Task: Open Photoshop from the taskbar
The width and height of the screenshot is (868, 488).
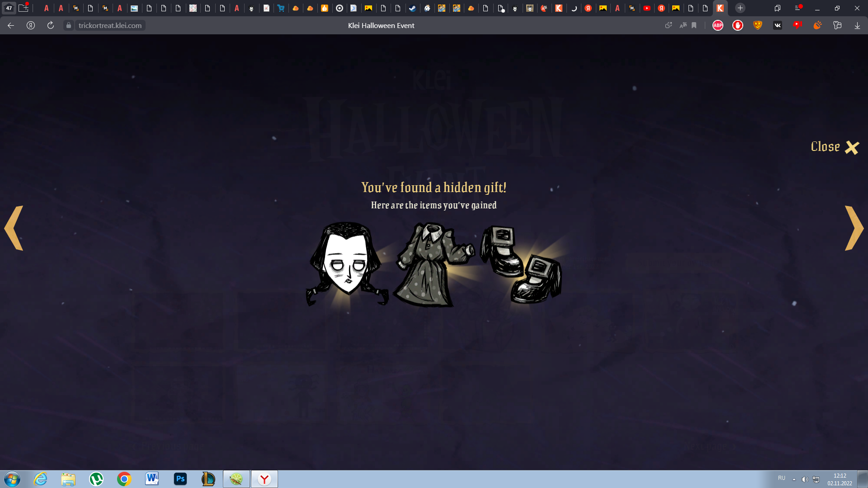Action: [180, 479]
